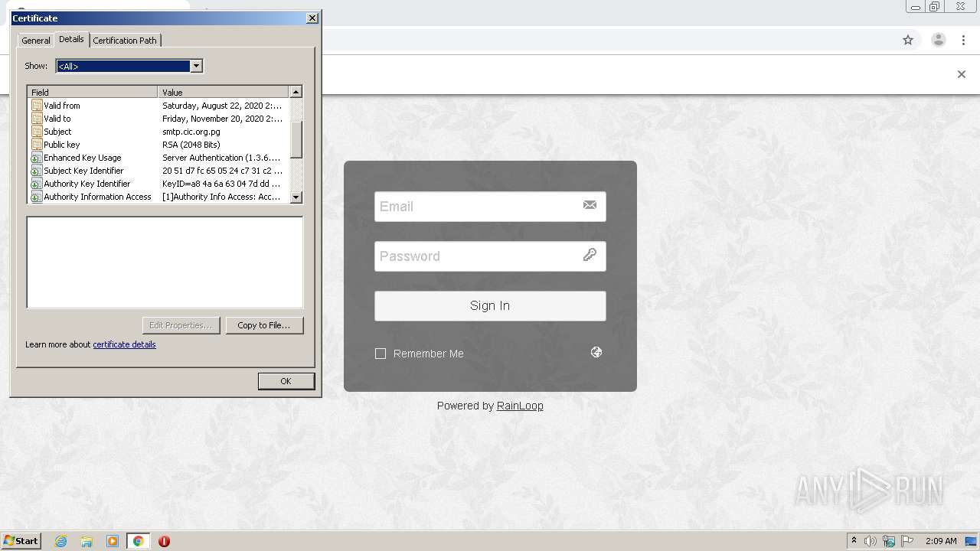The height and width of the screenshot is (551, 980).
Task: Click the Sign In button
Action: pos(490,305)
